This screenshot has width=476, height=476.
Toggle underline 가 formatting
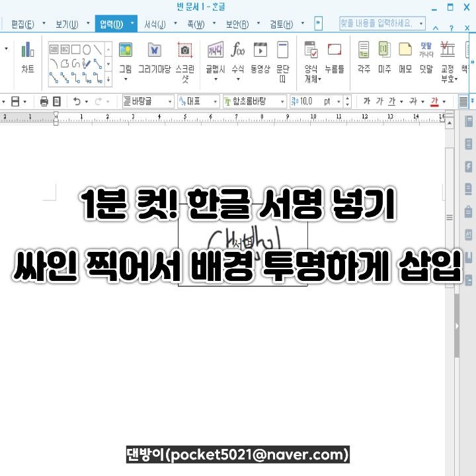click(392, 101)
